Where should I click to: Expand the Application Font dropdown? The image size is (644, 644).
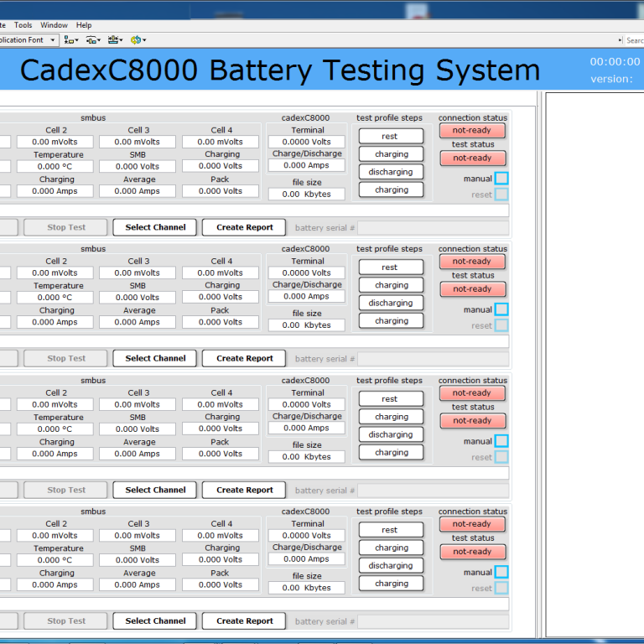click(53, 40)
